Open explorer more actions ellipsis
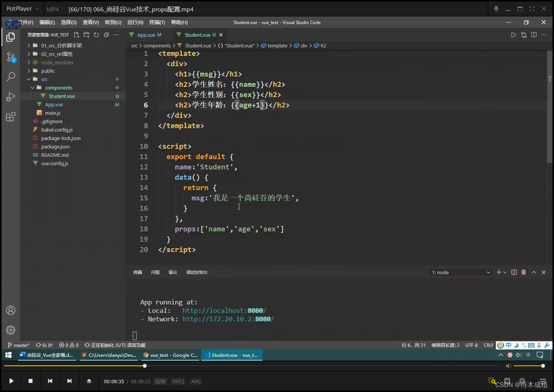 click(x=116, y=35)
